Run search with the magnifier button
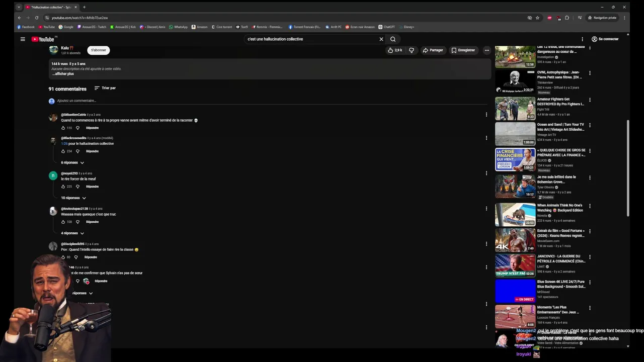Viewport: 644px width, 362px height. click(x=393, y=39)
